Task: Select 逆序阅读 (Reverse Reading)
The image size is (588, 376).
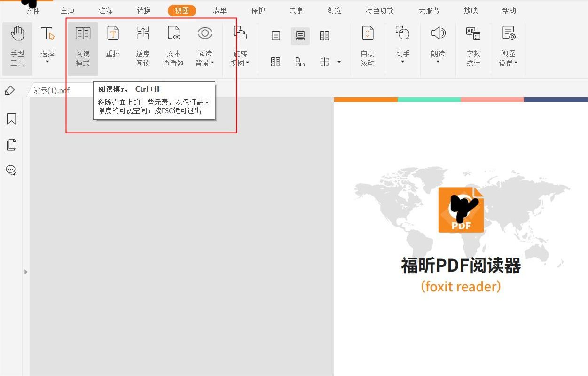Action: [143, 45]
